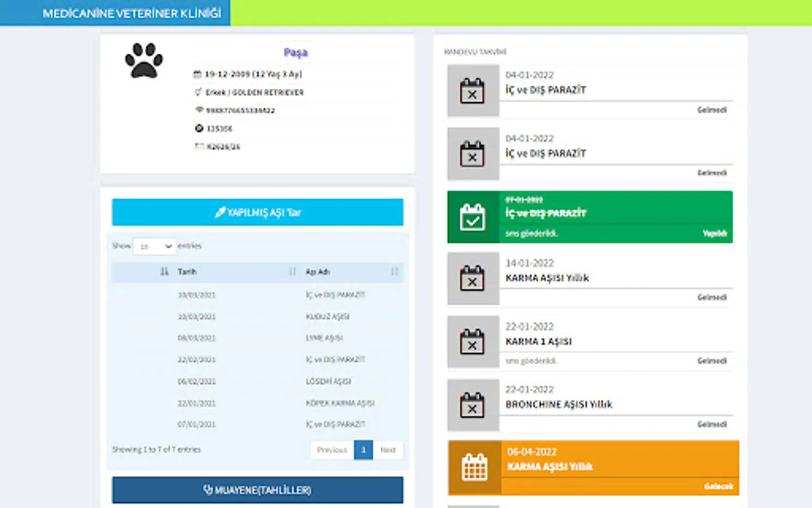812x508 pixels.
Task: Select the LYME AŞISI table row
Action: [258, 338]
